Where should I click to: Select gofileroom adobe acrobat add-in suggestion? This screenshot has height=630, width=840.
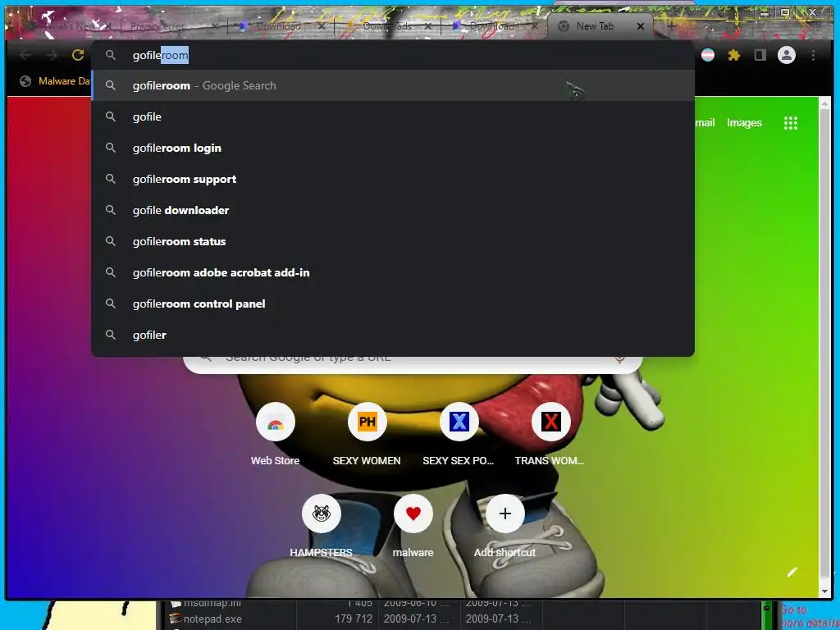(393, 272)
